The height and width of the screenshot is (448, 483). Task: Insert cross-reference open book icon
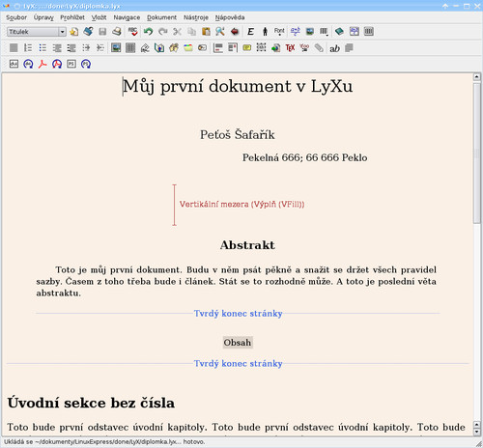[159, 48]
